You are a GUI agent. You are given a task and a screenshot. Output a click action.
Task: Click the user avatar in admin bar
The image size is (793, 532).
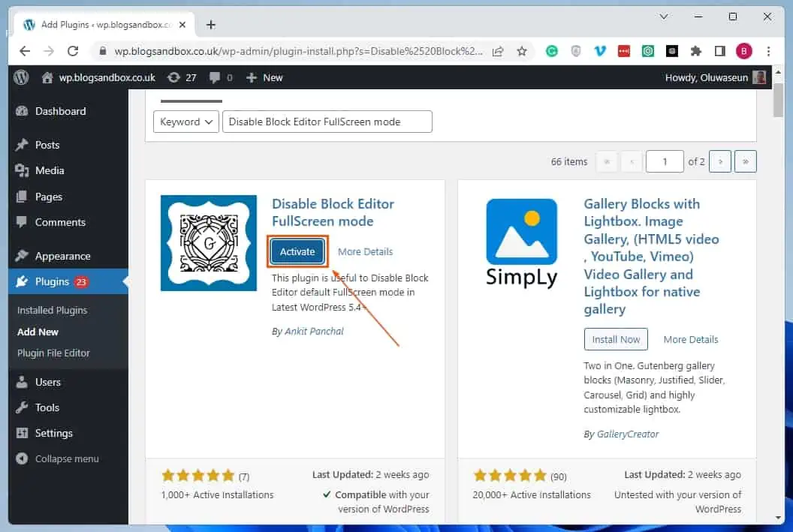(759, 77)
